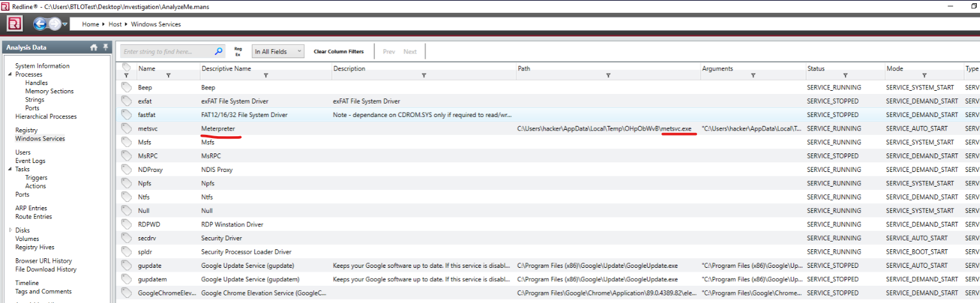Tag the Beep service row
The image size is (980, 303).
point(126,87)
